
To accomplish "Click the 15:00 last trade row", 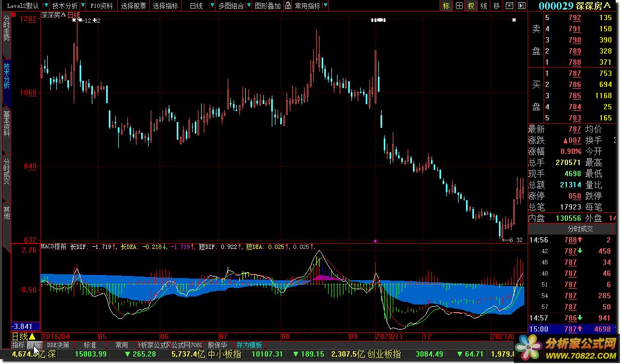I will pyautogui.click(x=573, y=329).
